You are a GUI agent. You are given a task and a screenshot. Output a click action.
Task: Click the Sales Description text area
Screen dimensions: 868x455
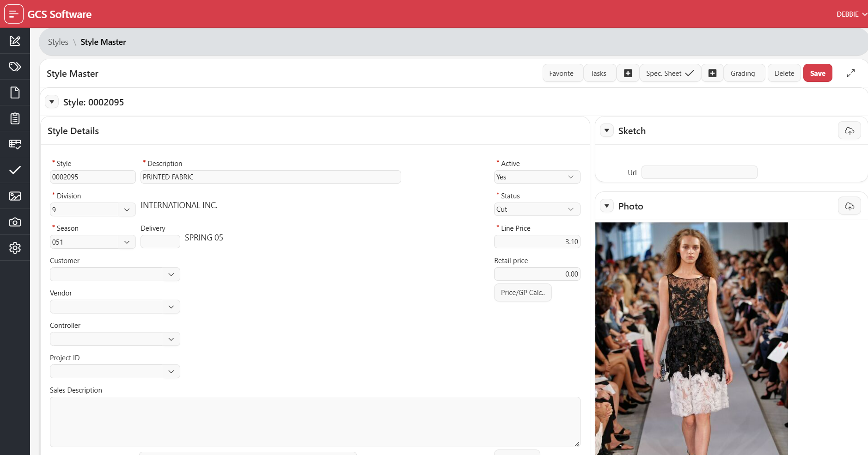[x=315, y=422]
